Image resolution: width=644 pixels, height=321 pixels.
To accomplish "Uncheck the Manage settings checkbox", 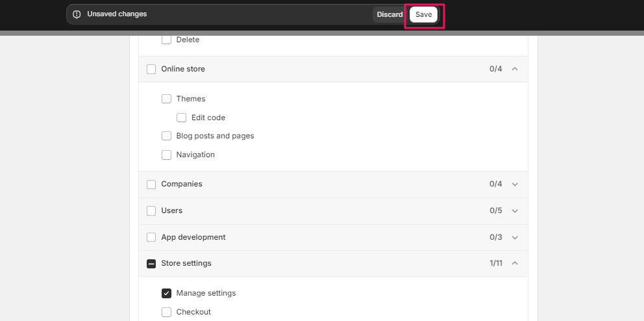I will click(x=166, y=293).
